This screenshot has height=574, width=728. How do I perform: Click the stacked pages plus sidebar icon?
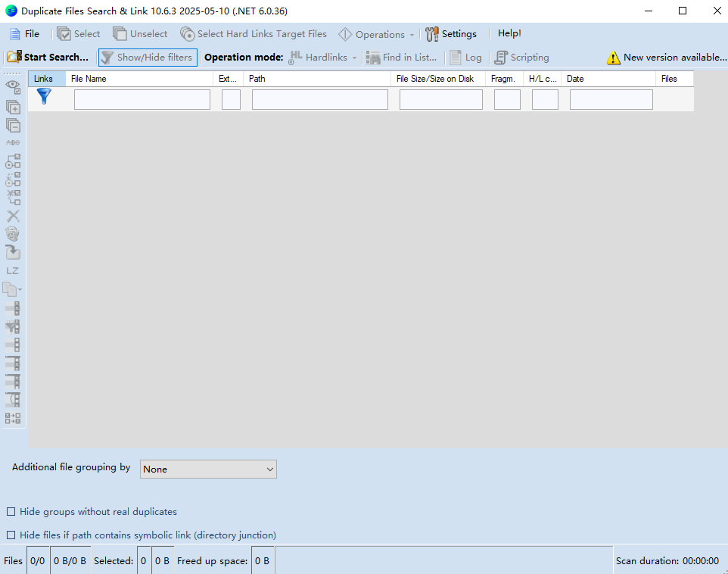[x=13, y=107]
